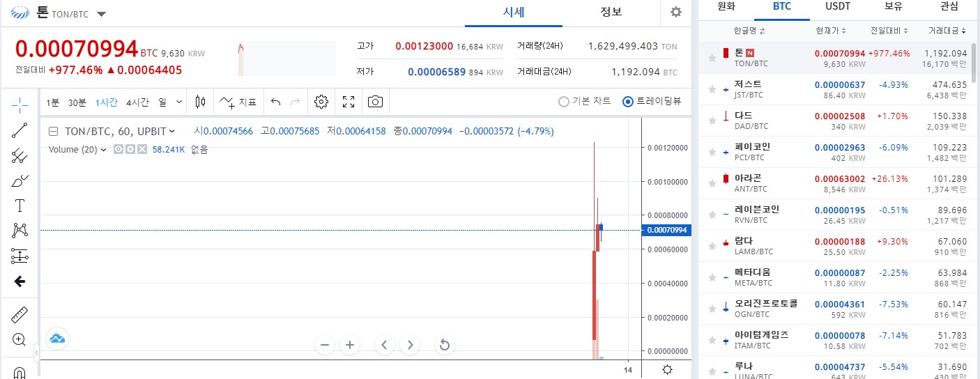This screenshot has width=980, height=379.
Task: Select the text annotation tool
Action: tap(20, 206)
